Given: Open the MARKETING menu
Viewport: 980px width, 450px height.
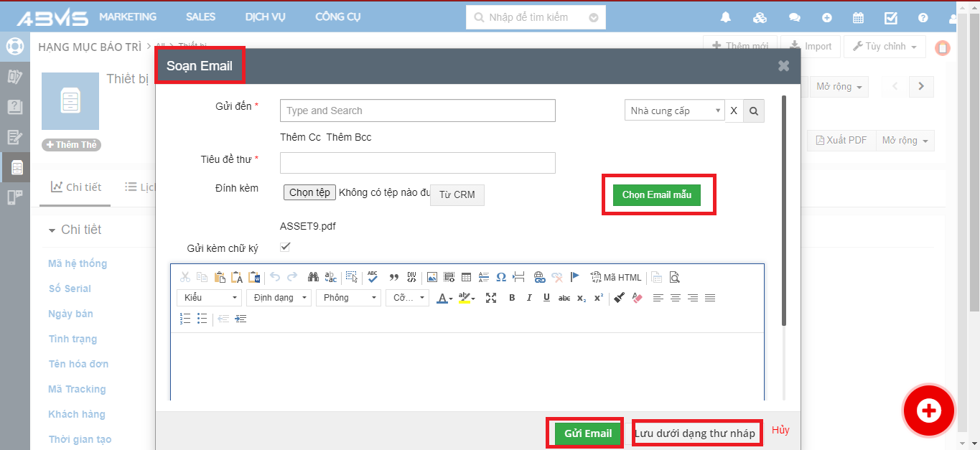Looking at the screenshot, I should (x=128, y=17).
